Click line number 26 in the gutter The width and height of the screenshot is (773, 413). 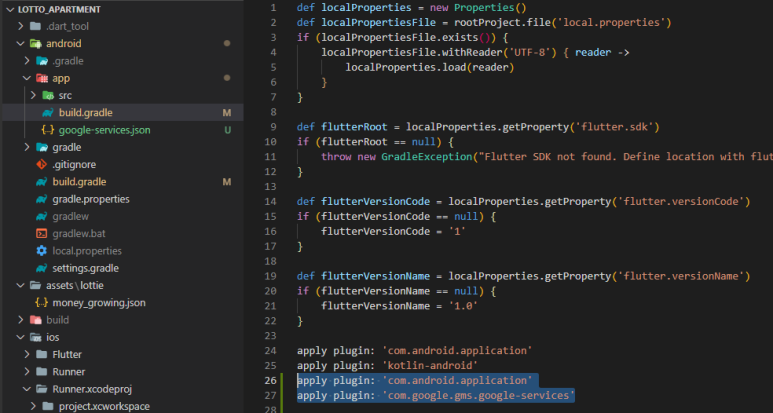(271, 380)
